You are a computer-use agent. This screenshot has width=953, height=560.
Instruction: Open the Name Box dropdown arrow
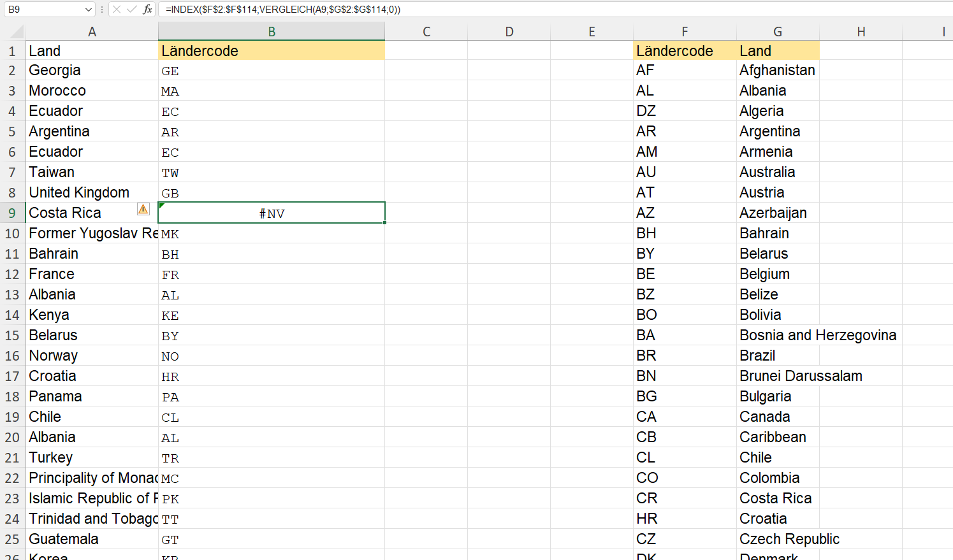pyautogui.click(x=89, y=10)
